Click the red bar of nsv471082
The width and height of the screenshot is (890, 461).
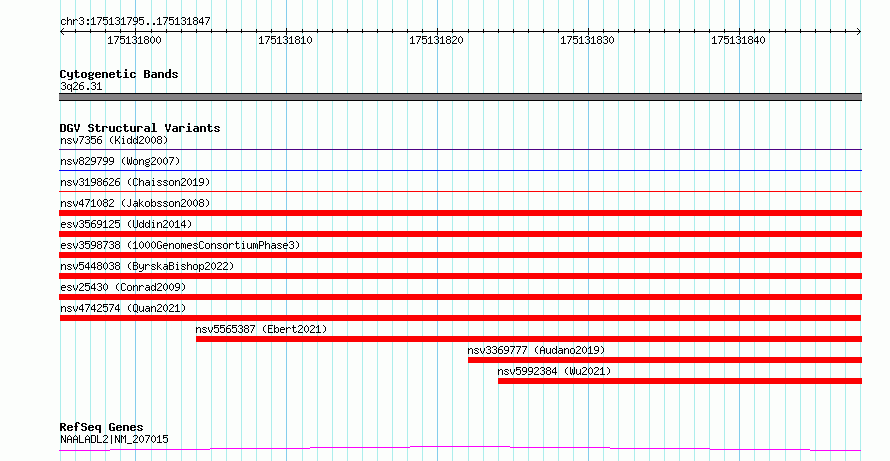460,213
